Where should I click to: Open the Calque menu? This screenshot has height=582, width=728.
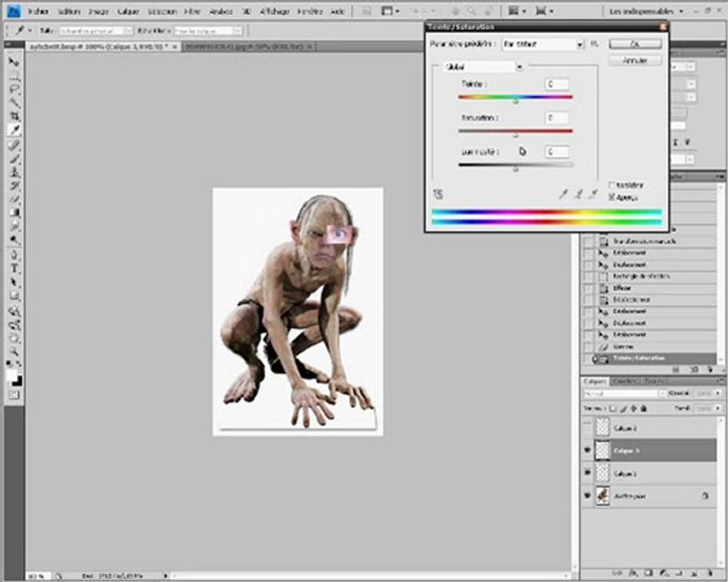tap(128, 11)
